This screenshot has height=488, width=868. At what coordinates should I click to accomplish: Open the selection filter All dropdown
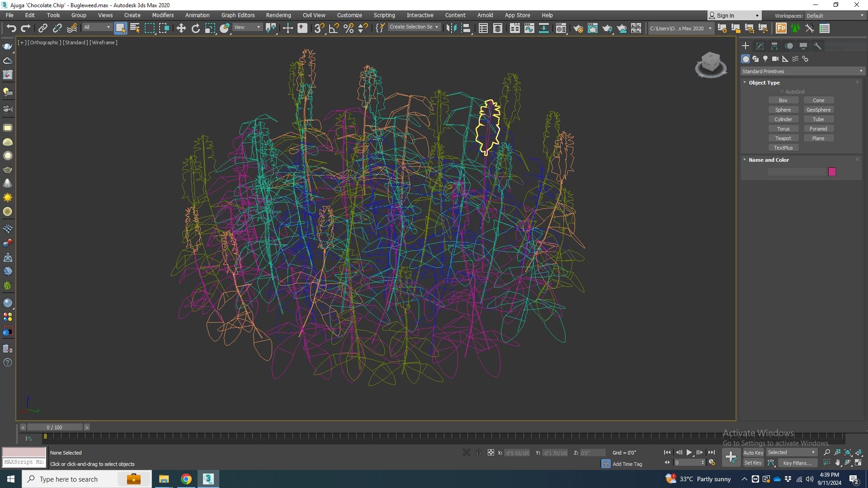[x=97, y=28]
